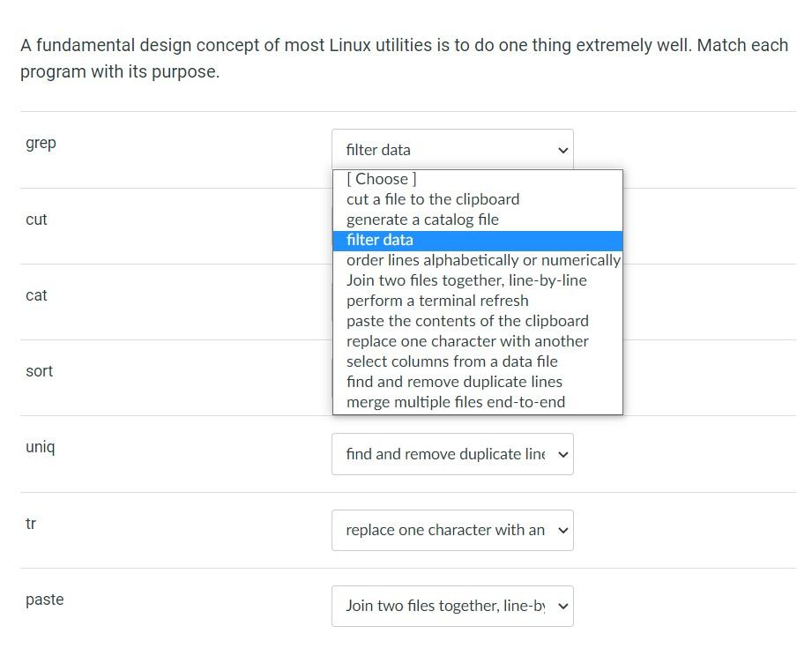812x663 pixels.
Task: Click the sort program label
Action: (x=39, y=371)
